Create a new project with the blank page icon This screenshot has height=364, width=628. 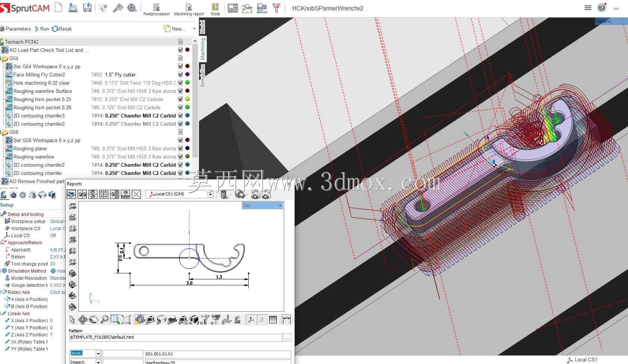point(59,7)
